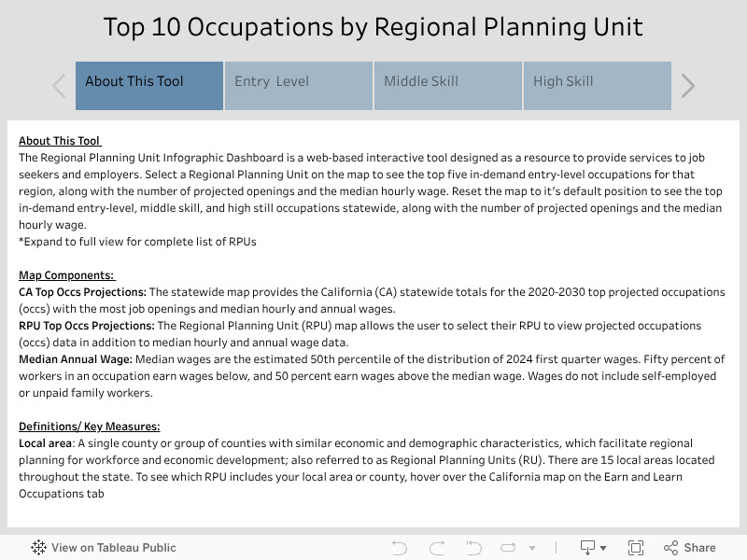Click the 'RPU Top Occs Projections:' label

[87, 326]
